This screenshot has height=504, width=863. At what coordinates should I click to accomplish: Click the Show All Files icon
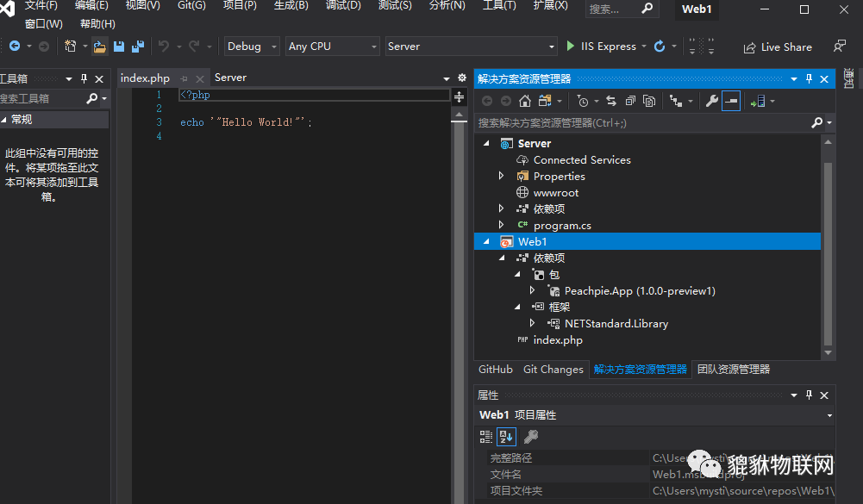(x=649, y=101)
